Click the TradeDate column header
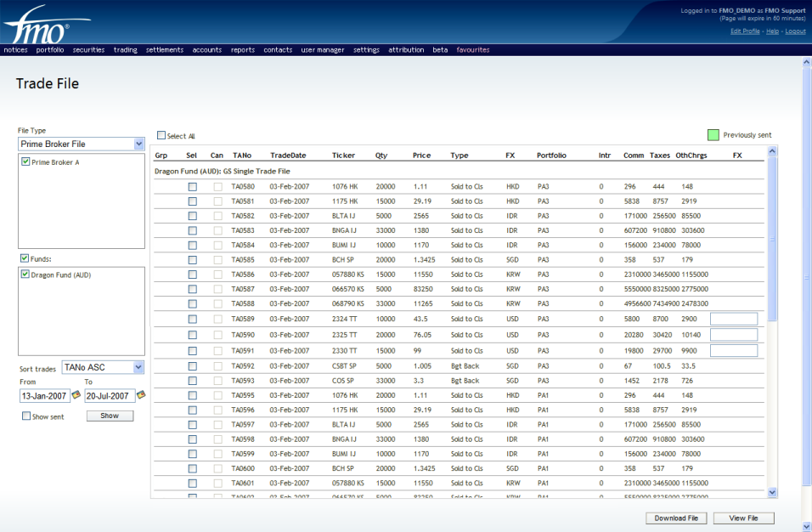Screen dimensions: 812x532 (x=288, y=156)
